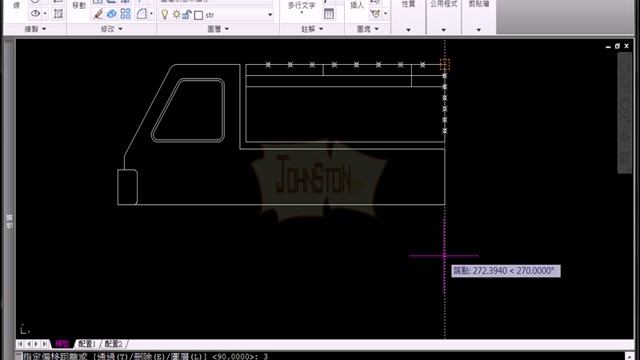
Task: Switch to the 配置1 layout tab
Action: coord(87,344)
